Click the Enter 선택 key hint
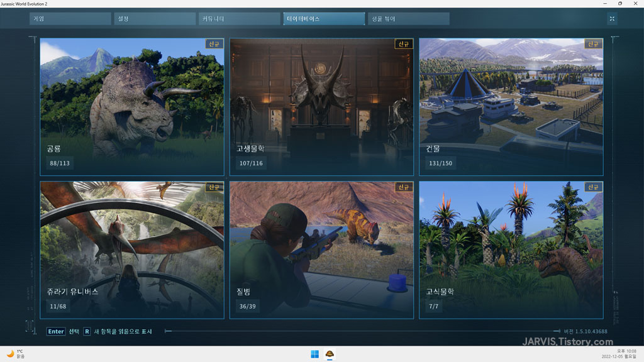The image size is (644, 362). [x=63, y=331]
